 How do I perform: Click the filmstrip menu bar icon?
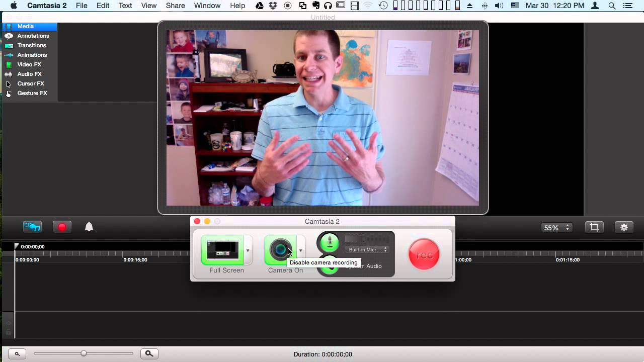[x=355, y=6]
